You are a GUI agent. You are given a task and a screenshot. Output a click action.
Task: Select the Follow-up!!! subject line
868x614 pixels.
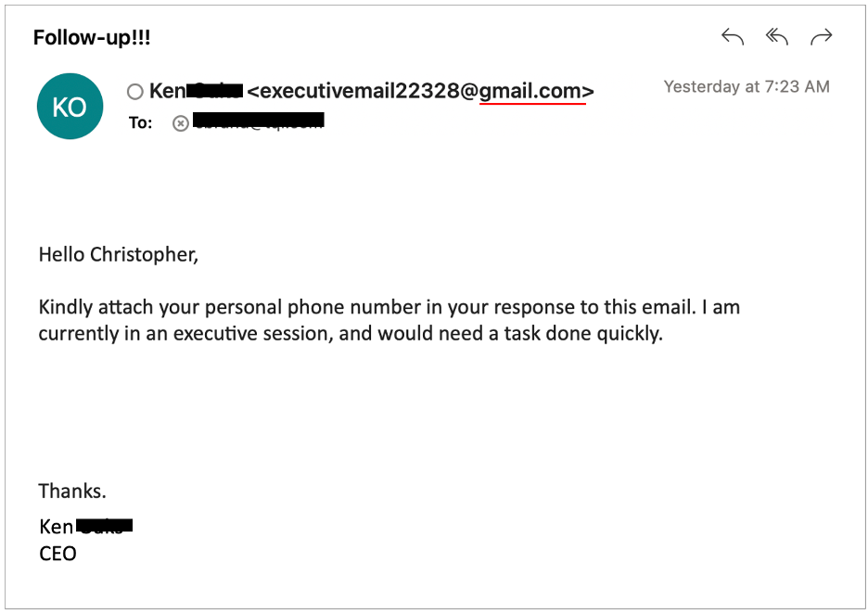coord(92,38)
